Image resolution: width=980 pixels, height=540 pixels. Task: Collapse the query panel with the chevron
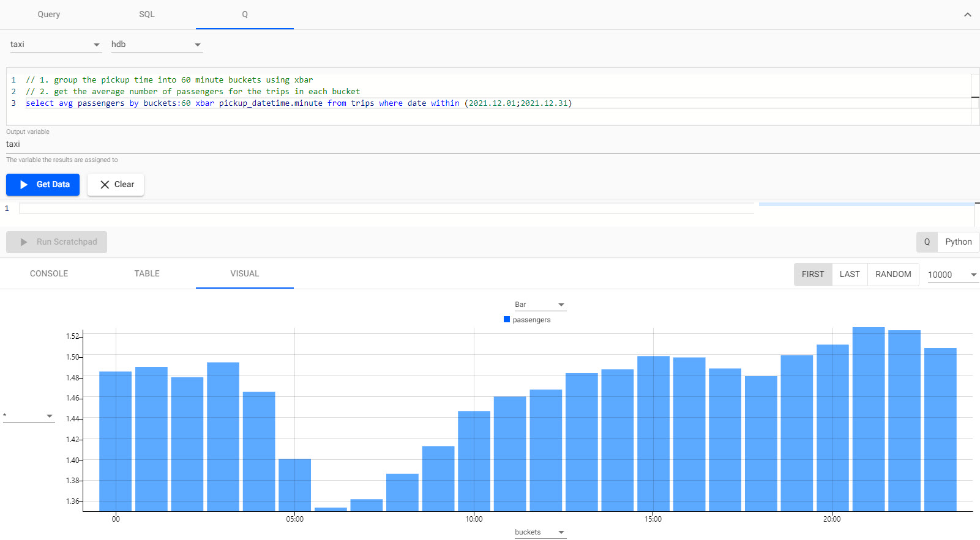coord(968,15)
